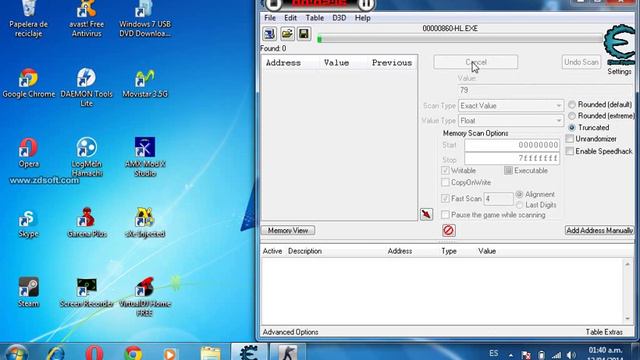
Task: Click the recorder pause button at top
Action: click(x=366, y=4)
